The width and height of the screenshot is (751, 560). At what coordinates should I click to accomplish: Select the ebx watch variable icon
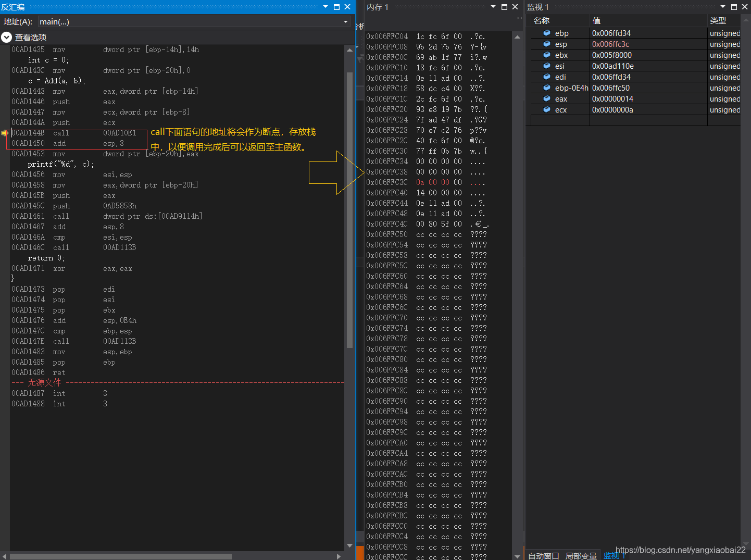coord(547,55)
